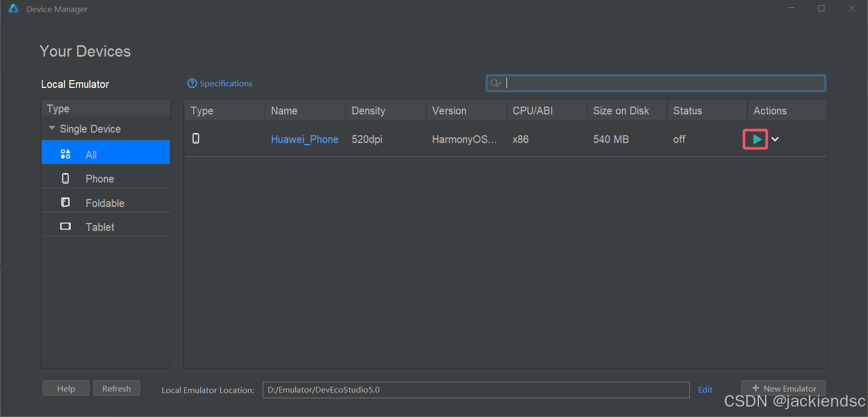The image size is (868, 417).
Task: Click the Local Emulator Location path field
Action: tap(476, 390)
